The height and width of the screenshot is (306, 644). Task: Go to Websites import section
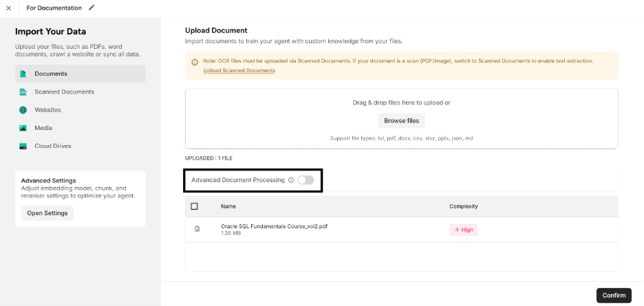(x=80, y=110)
